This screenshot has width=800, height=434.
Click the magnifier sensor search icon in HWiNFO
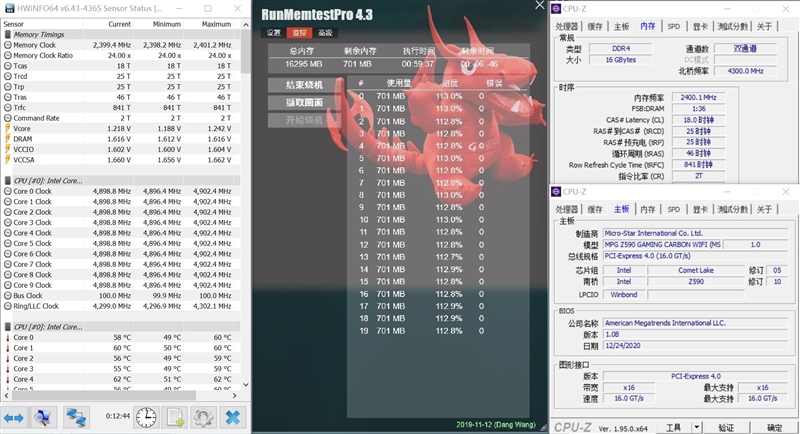tap(42, 418)
